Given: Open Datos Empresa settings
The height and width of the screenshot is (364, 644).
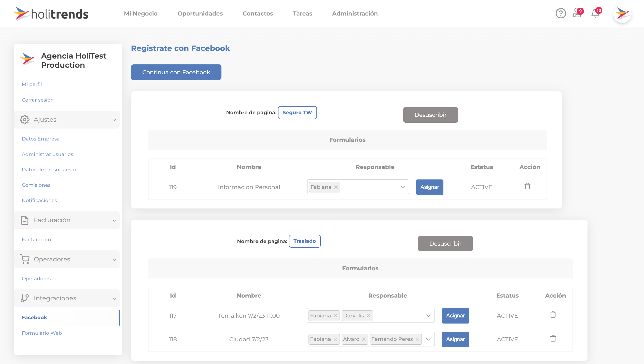Looking at the screenshot, I should [x=41, y=139].
